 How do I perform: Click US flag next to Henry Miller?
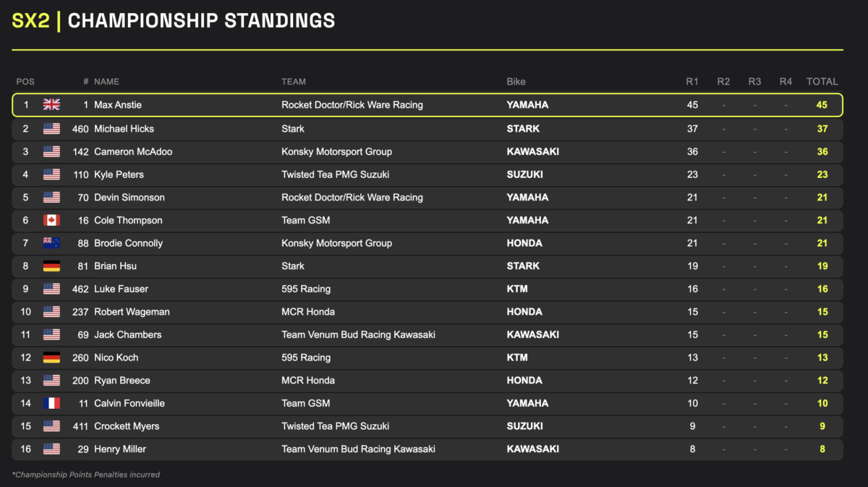point(51,449)
